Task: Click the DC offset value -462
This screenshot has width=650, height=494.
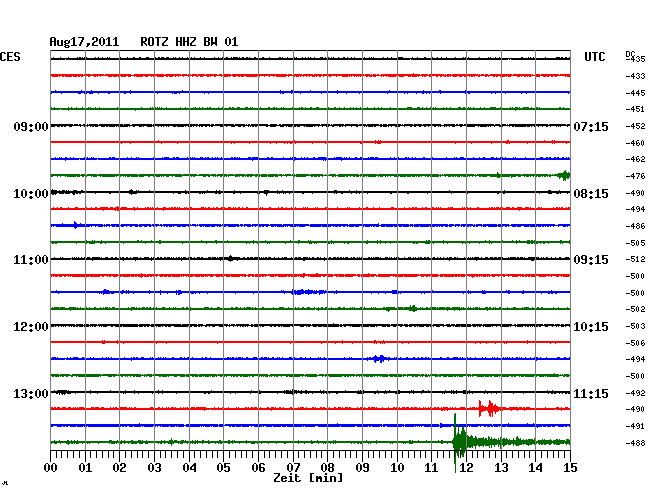Action: pos(635,159)
